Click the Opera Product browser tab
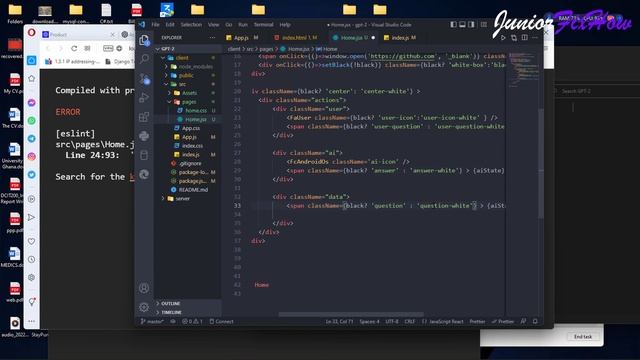 [78, 35]
